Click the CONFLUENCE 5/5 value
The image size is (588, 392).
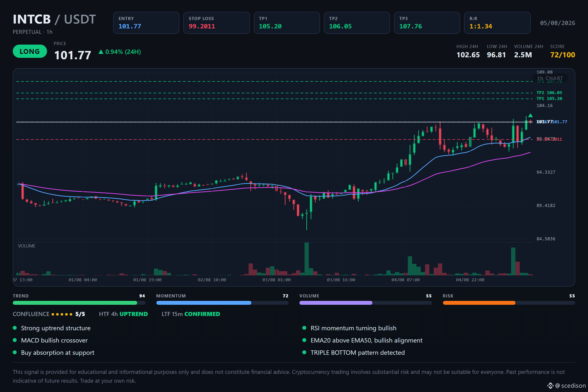[x=80, y=314]
